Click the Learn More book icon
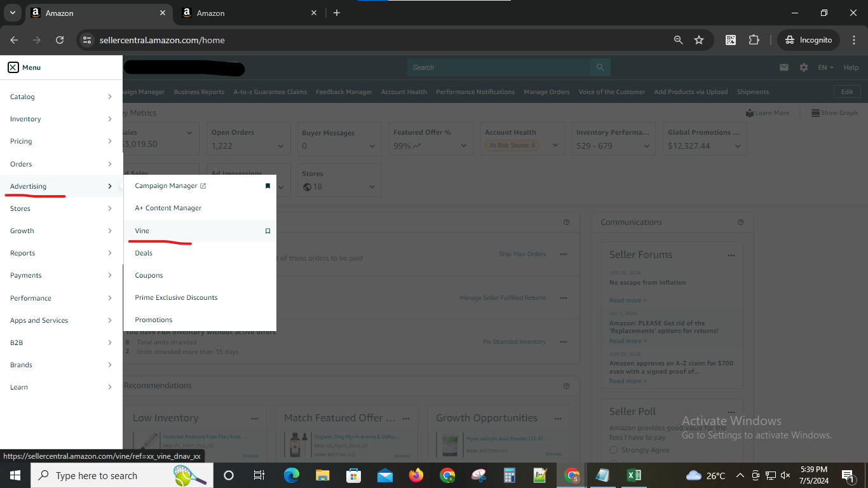The width and height of the screenshot is (868, 488). click(750, 112)
